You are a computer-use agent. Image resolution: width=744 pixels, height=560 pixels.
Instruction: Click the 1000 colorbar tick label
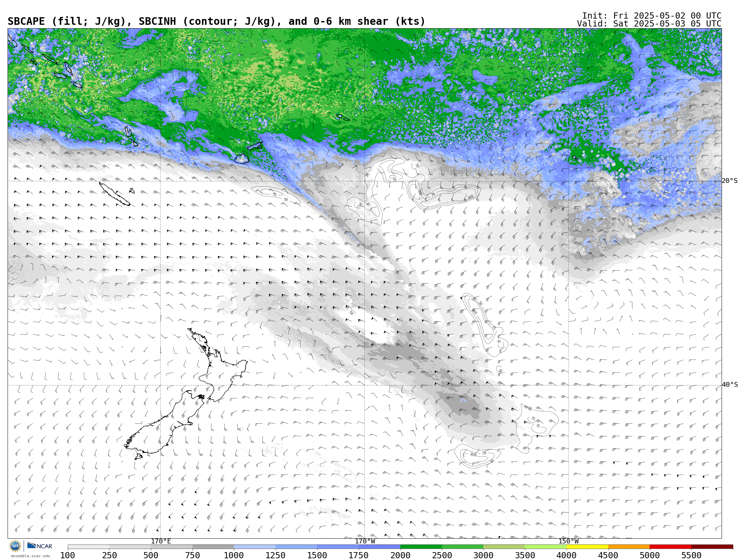tap(234, 556)
